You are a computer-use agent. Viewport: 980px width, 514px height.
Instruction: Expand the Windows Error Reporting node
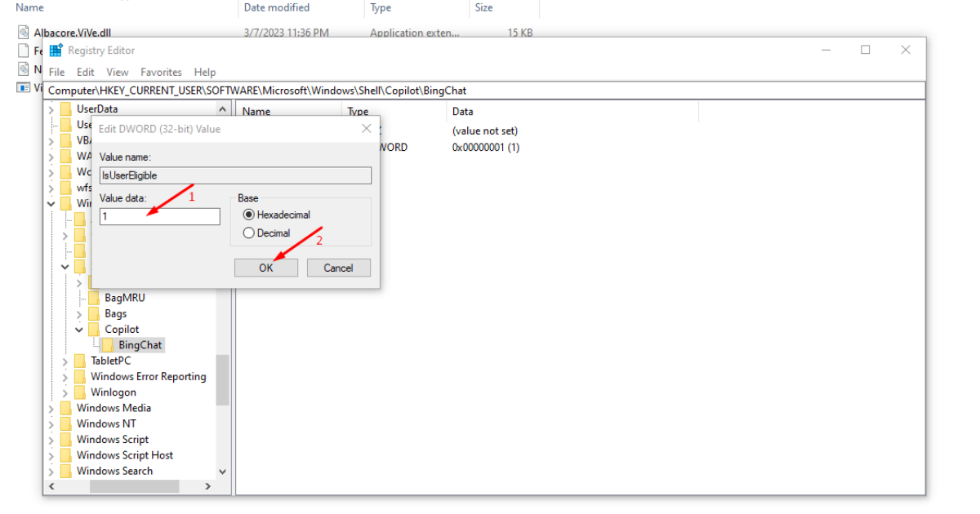[x=65, y=377]
